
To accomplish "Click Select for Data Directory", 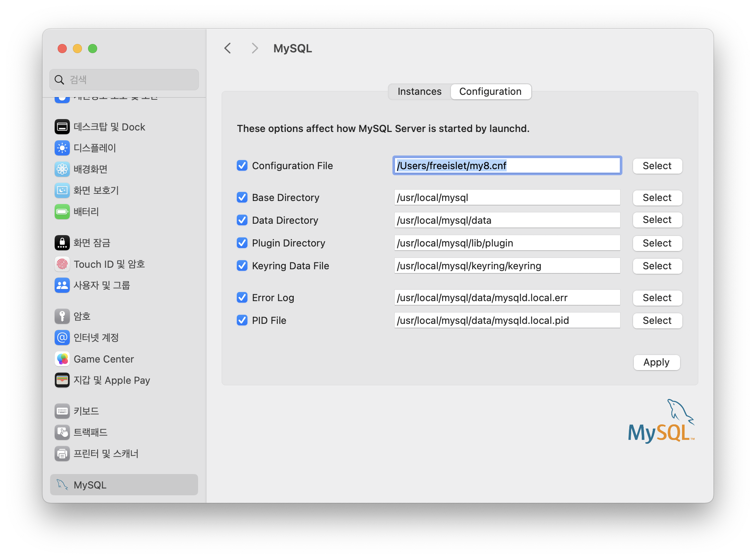I will click(x=657, y=220).
